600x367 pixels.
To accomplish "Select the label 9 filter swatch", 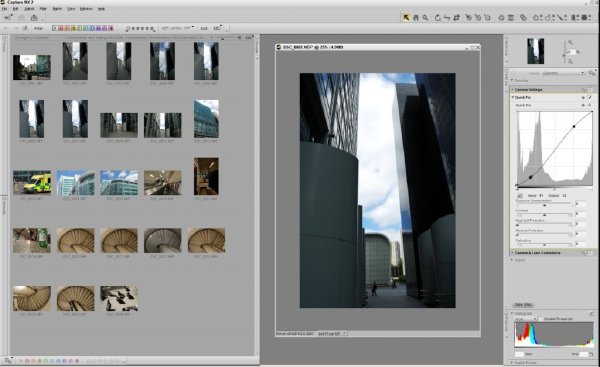I will coord(111,28).
